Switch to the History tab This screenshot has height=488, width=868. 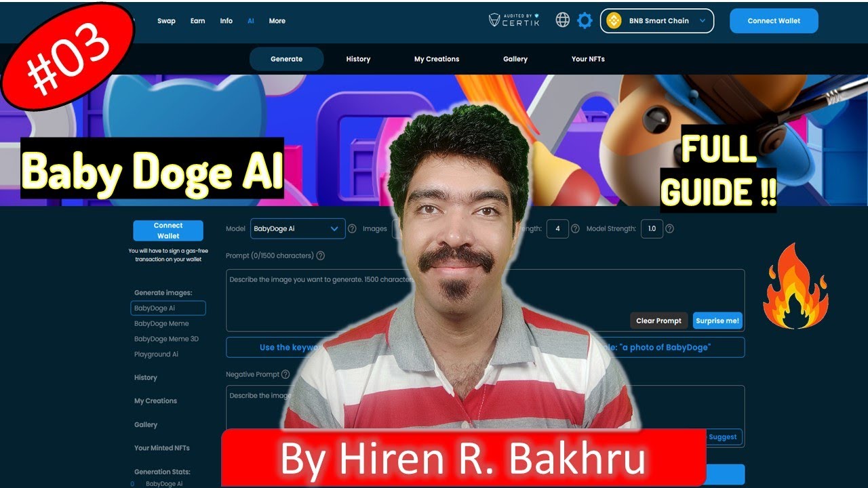358,59
